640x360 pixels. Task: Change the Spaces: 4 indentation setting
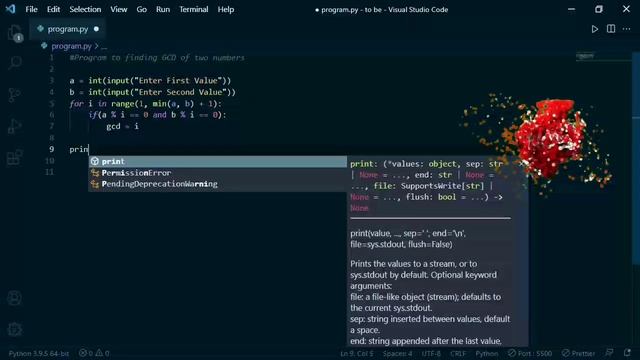click(398, 353)
